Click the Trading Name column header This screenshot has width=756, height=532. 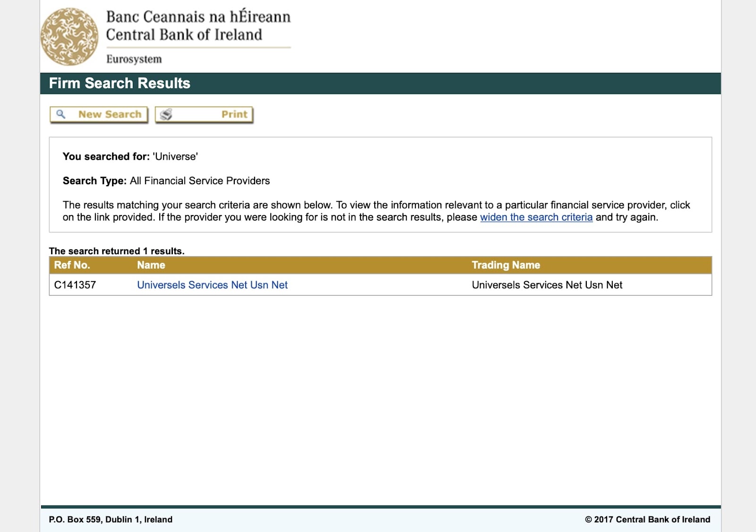(x=506, y=265)
